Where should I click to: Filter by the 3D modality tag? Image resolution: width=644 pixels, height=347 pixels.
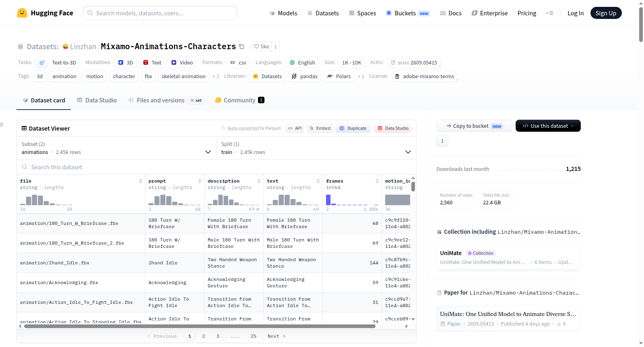tap(126, 62)
